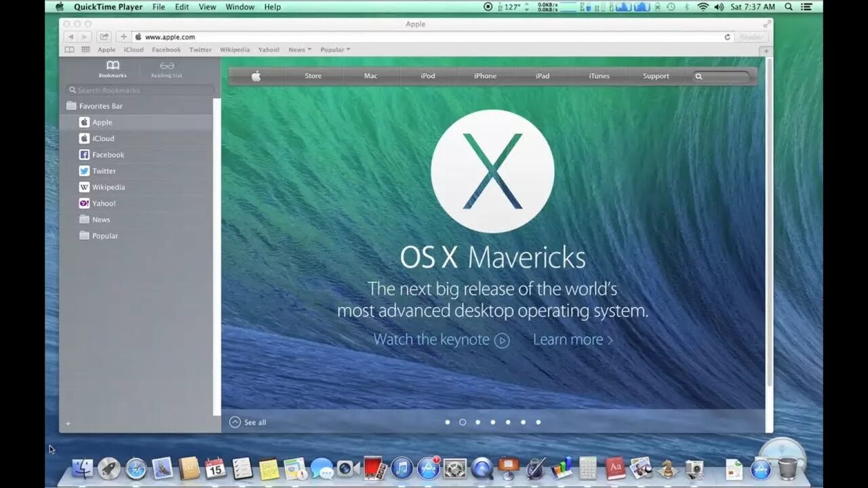Toggle bookmarks sidebar via open-book icon

click(69, 49)
